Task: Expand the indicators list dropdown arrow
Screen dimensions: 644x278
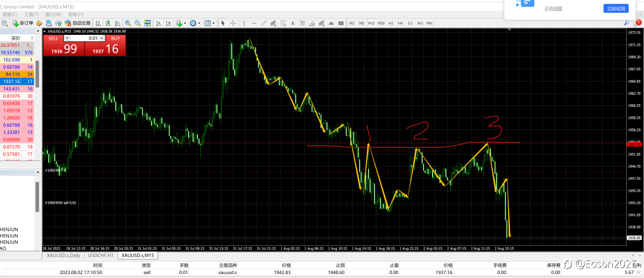Action: (185, 23)
